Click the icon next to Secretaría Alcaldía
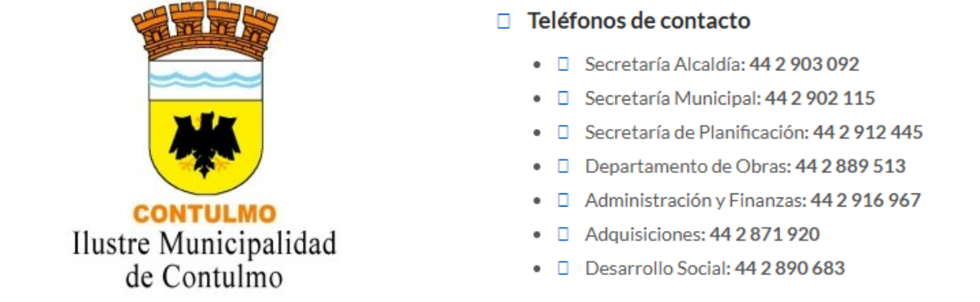The height and width of the screenshot is (302, 980). click(x=563, y=64)
